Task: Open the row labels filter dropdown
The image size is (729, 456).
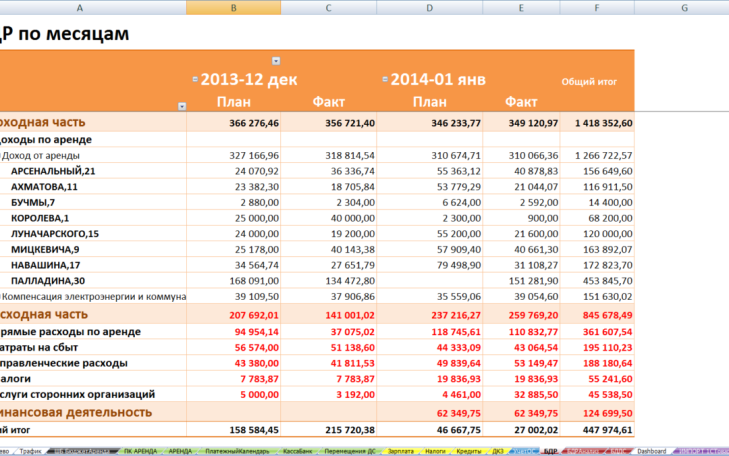Action: click(x=182, y=106)
